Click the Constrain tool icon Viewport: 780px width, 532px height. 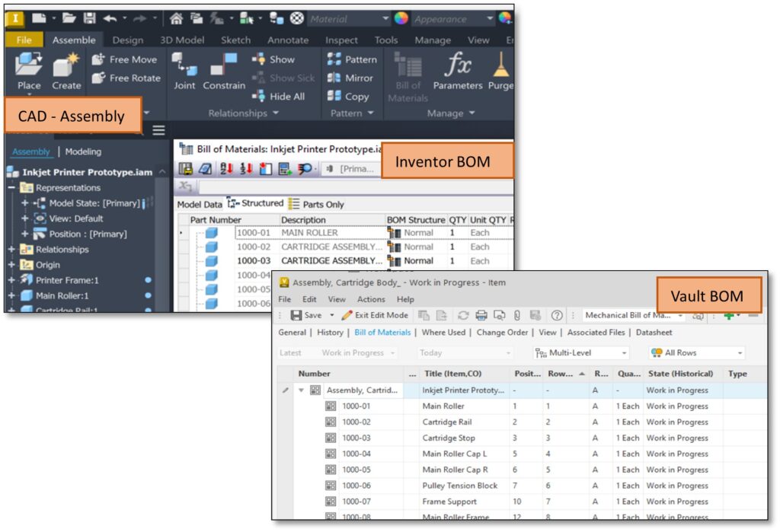point(223,65)
